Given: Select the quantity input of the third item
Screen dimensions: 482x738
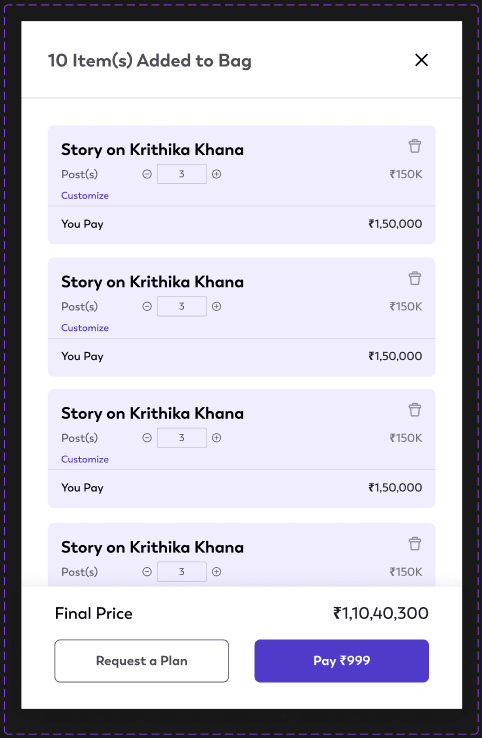Looking at the screenshot, I should 182,438.
